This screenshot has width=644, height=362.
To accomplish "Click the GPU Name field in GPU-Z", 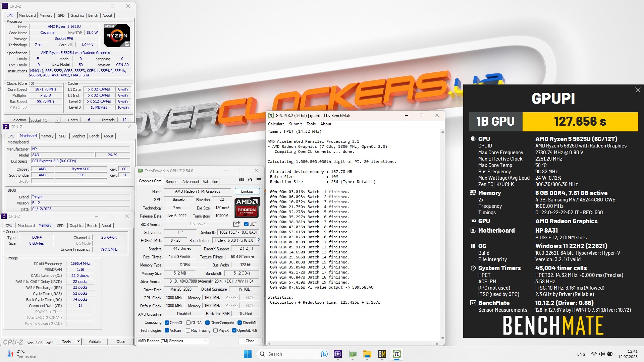I will click(x=198, y=191).
